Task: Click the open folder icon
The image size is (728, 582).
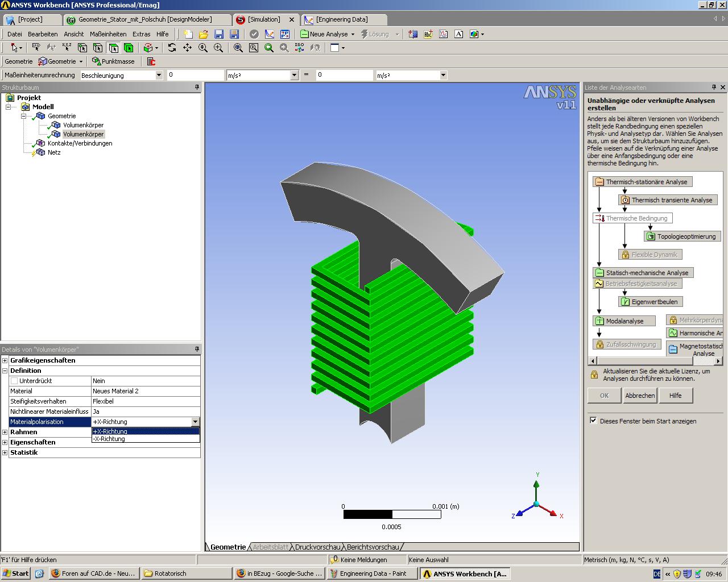Action: [x=203, y=34]
